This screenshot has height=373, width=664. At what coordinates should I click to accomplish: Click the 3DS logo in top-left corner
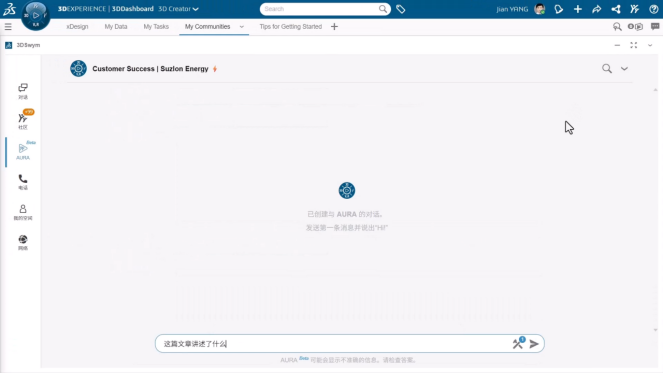tap(9, 9)
